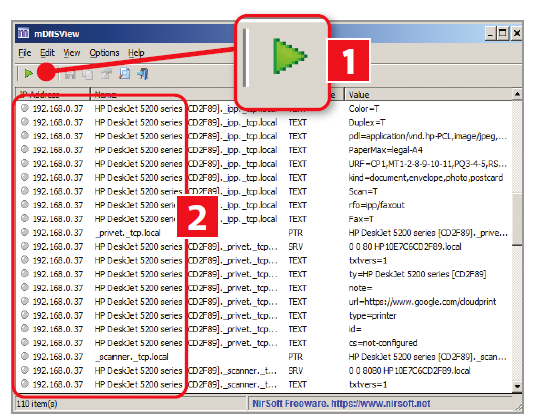Click the green Start play button in toolbar
Viewport: 535px width, 416px height.
[29, 73]
